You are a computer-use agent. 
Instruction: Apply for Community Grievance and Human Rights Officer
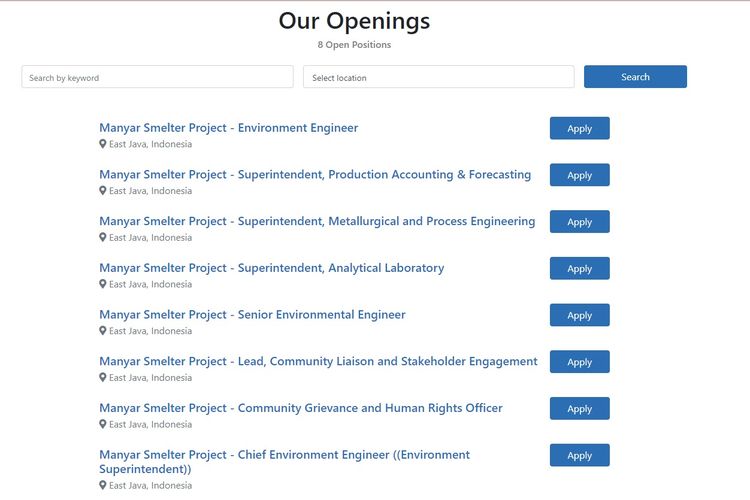(580, 409)
